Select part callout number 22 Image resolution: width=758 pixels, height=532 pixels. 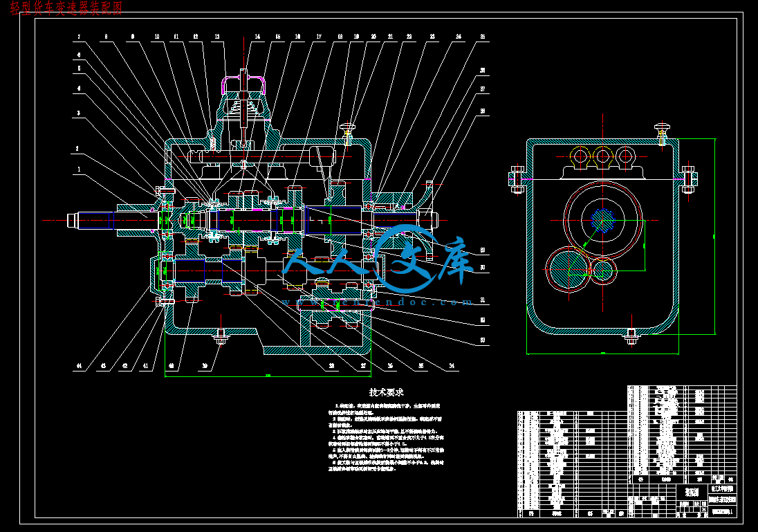click(409, 37)
